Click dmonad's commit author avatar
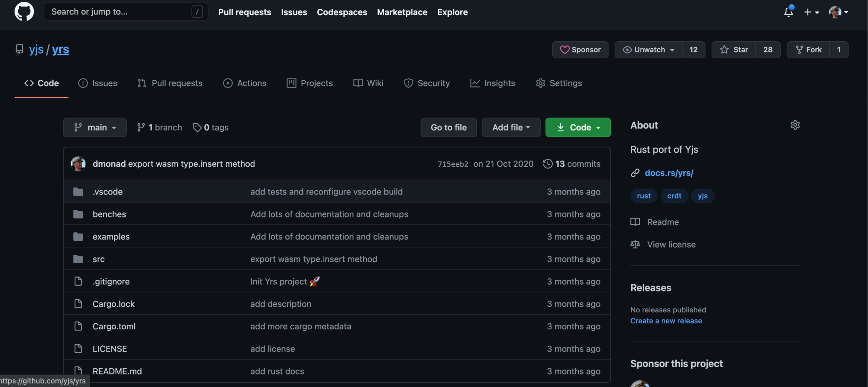This screenshot has width=868, height=387. [x=78, y=164]
